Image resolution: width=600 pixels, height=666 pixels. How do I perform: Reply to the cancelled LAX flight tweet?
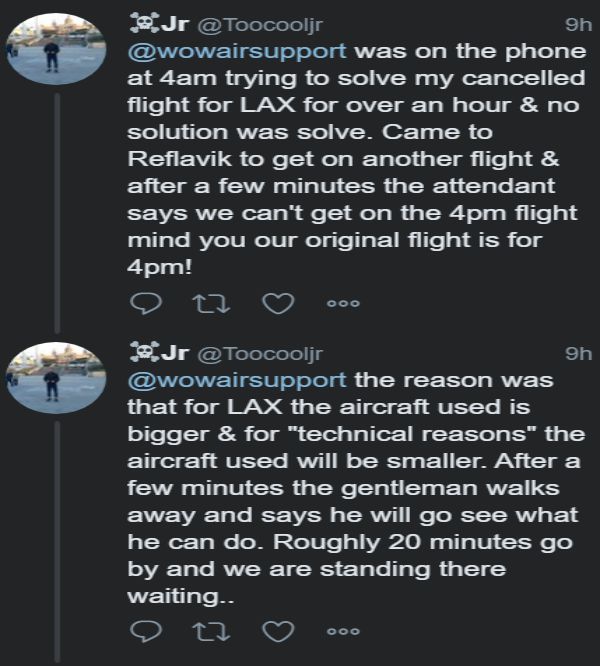point(146,301)
